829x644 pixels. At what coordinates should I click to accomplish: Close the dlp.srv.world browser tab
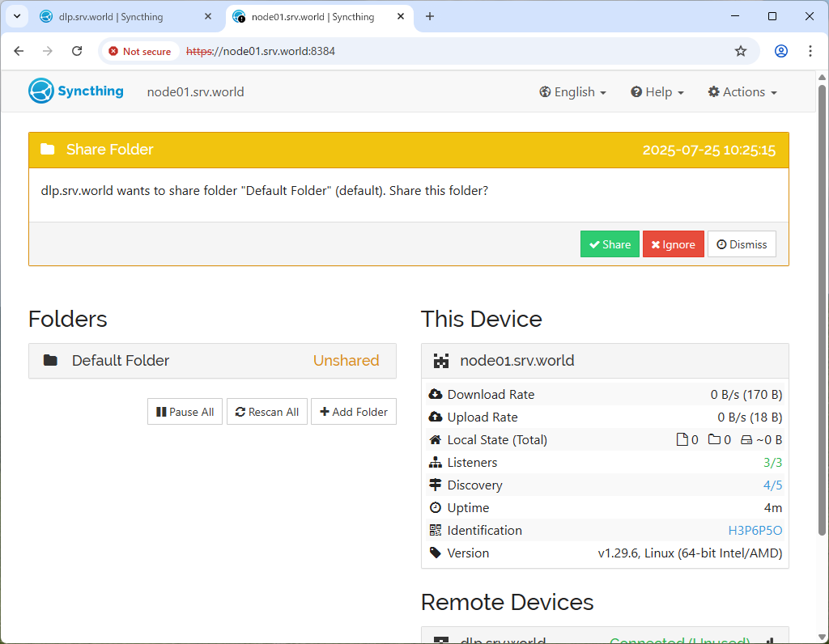[208, 17]
